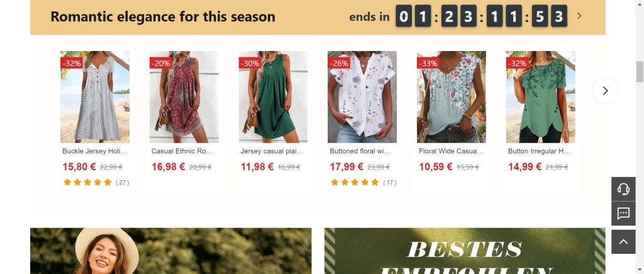644x274 pixels.
Task: Open the -32% badge on striped dress
Action: [72, 63]
